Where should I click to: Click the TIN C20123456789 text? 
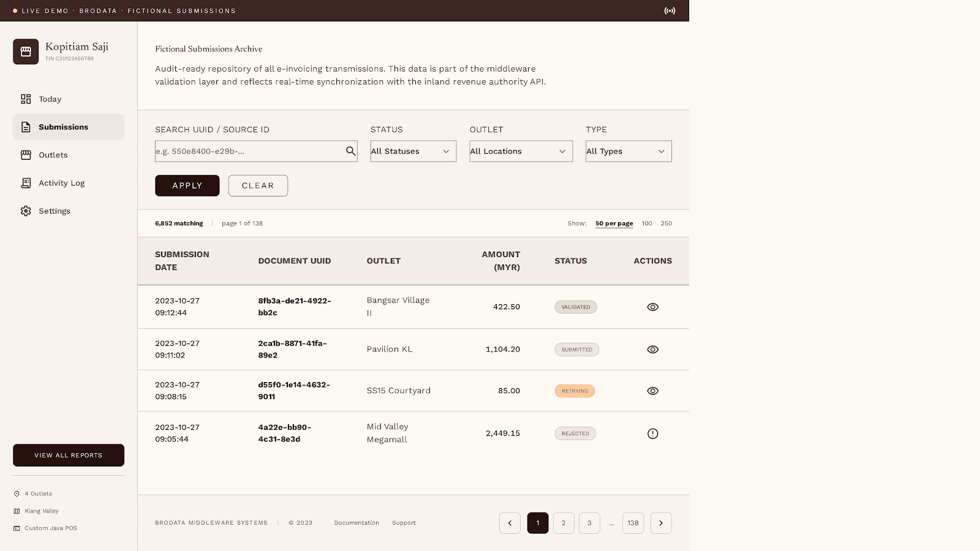tap(69, 59)
